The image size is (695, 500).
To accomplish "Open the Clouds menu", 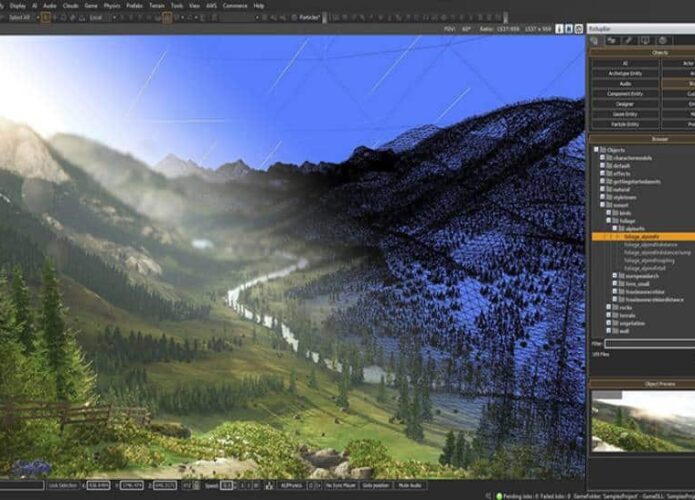I will tap(70, 6).
